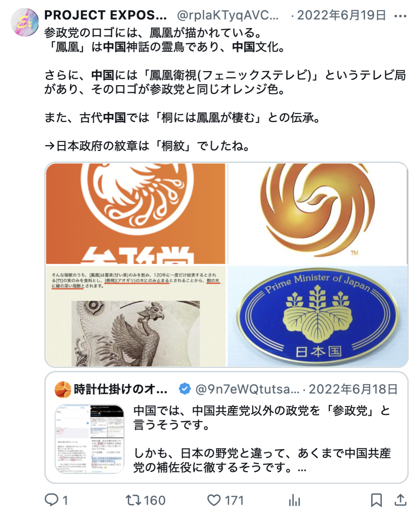
Task: Open the PROJECT EXPOS... display name
Action: 105,15
